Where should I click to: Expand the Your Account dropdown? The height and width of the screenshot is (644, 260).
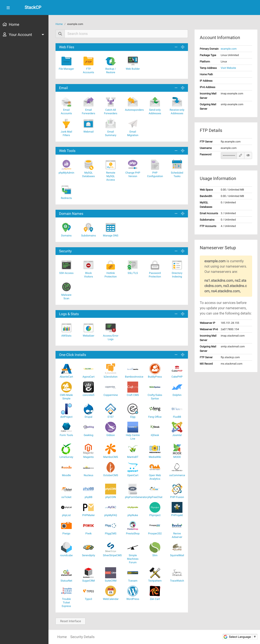[x=24, y=34]
